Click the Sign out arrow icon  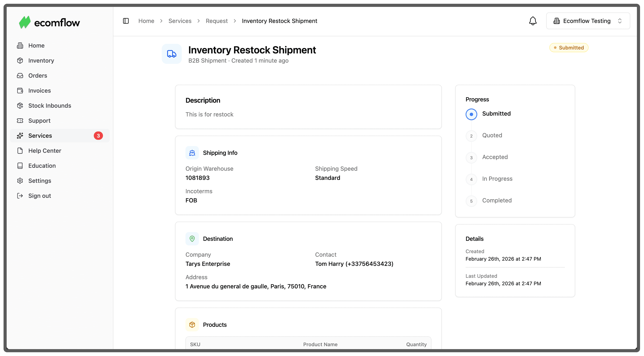20,196
